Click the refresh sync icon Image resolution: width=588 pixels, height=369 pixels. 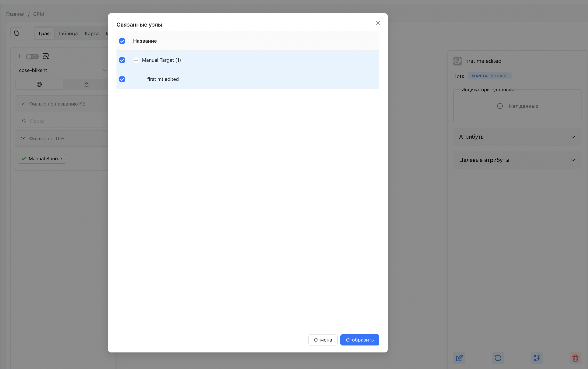click(x=498, y=358)
